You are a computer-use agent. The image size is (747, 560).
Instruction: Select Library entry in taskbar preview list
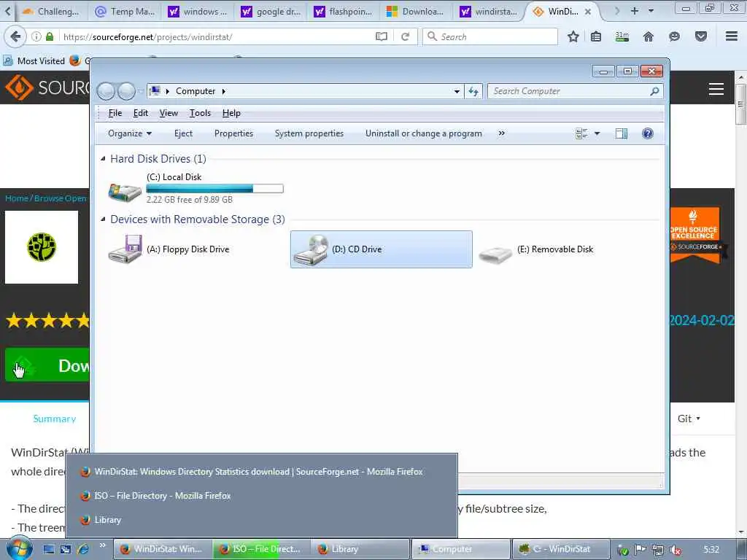(x=261, y=520)
